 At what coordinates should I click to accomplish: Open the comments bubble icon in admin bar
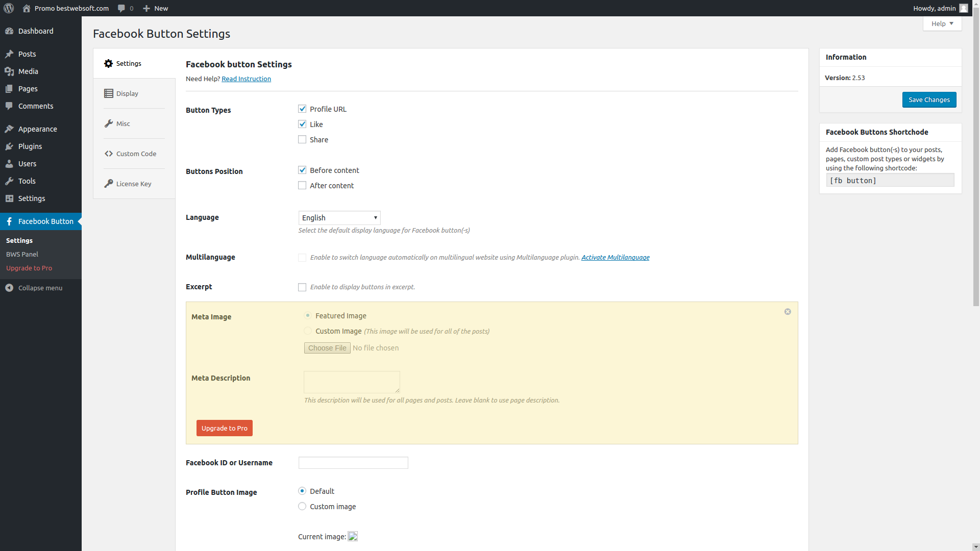(x=121, y=8)
